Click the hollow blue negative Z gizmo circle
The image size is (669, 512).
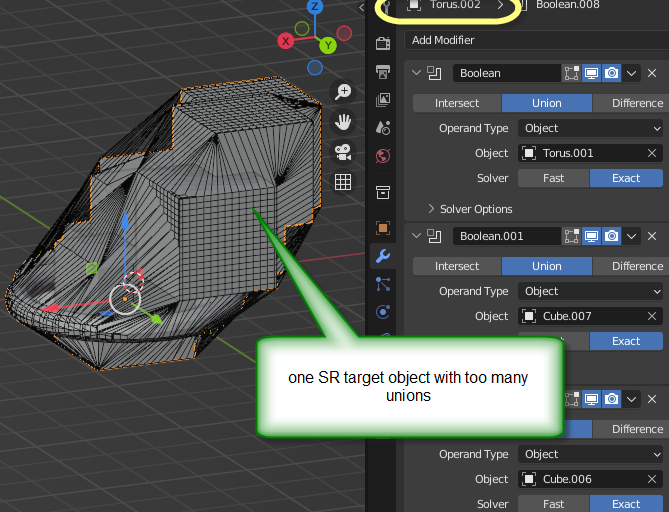coord(315,68)
